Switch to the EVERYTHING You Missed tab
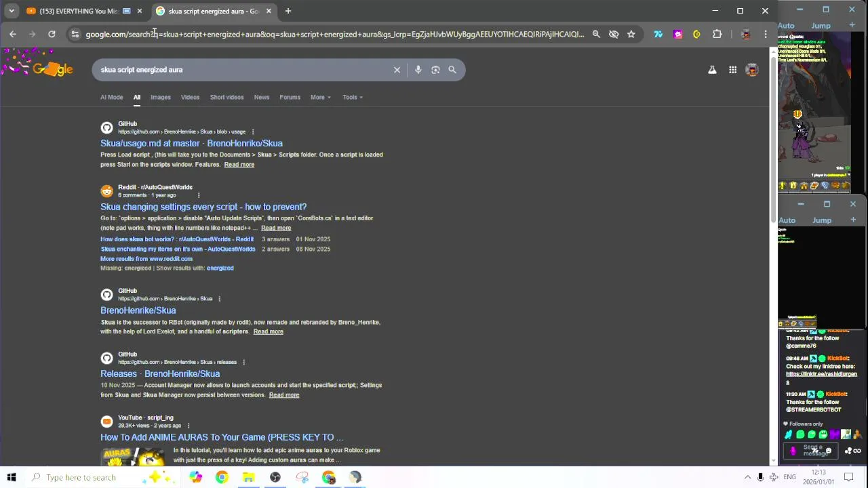This screenshot has width=868, height=488. pyautogui.click(x=78, y=11)
